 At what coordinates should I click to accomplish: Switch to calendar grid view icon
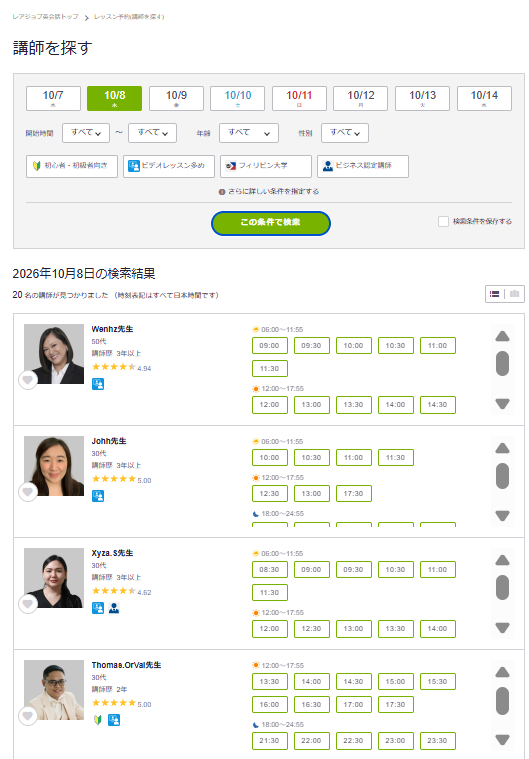(514, 294)
